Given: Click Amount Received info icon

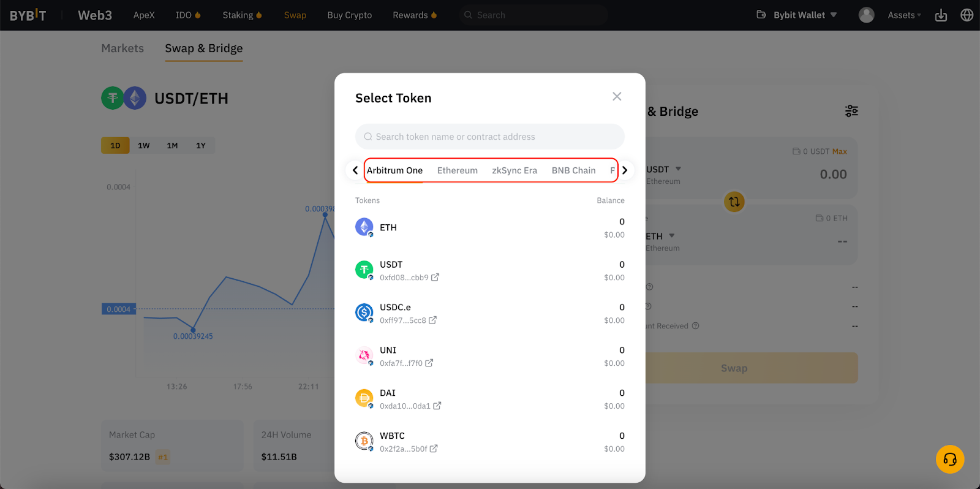Looking at the screenshot, I should click(696, 326).
